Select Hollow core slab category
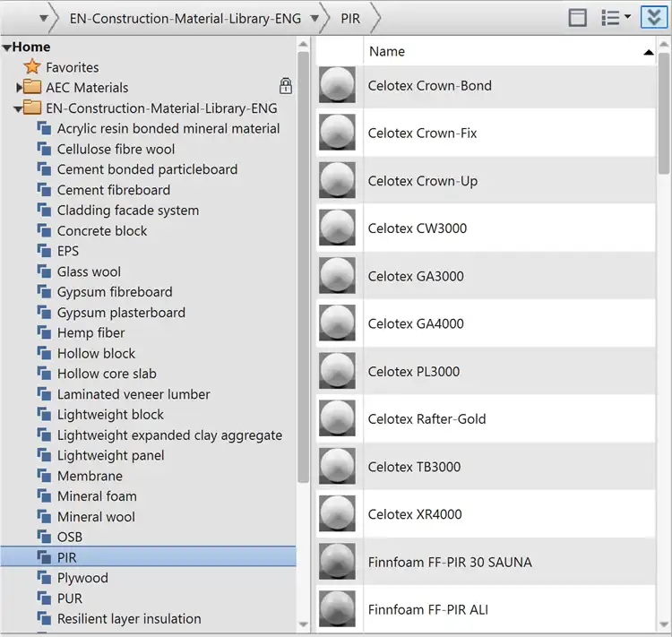The height and width of the screenshot is (637, 672). [x=107, y=374]
